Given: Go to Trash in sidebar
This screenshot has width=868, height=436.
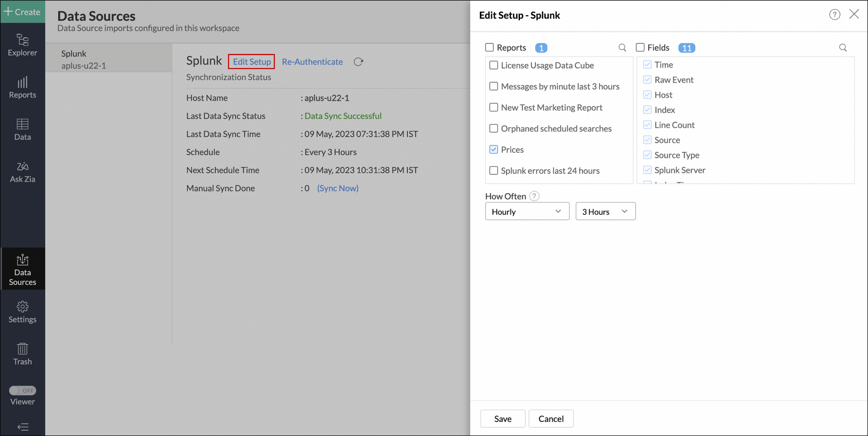Looking at the screenshot, I should pos(23,354).
